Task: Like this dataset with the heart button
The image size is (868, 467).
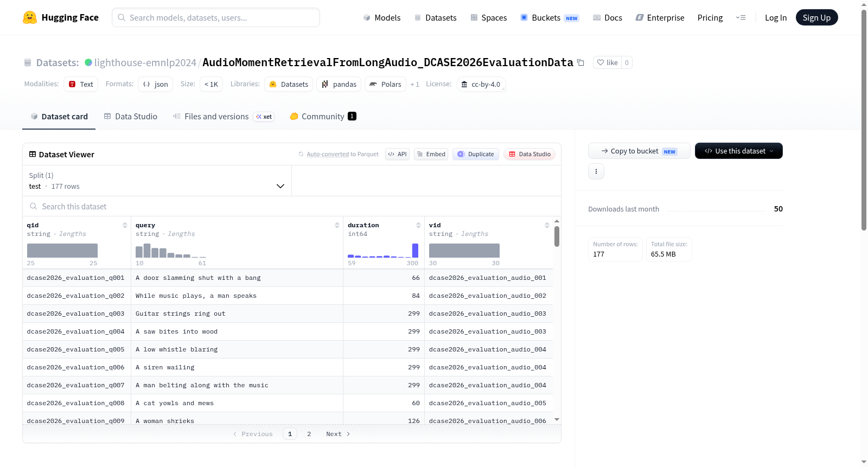Action: click(x=607, y=62)
